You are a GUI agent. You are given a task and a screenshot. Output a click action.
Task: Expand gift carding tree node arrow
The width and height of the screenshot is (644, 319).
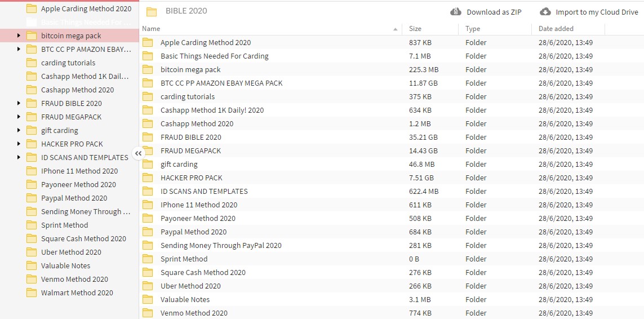point(19,130)
